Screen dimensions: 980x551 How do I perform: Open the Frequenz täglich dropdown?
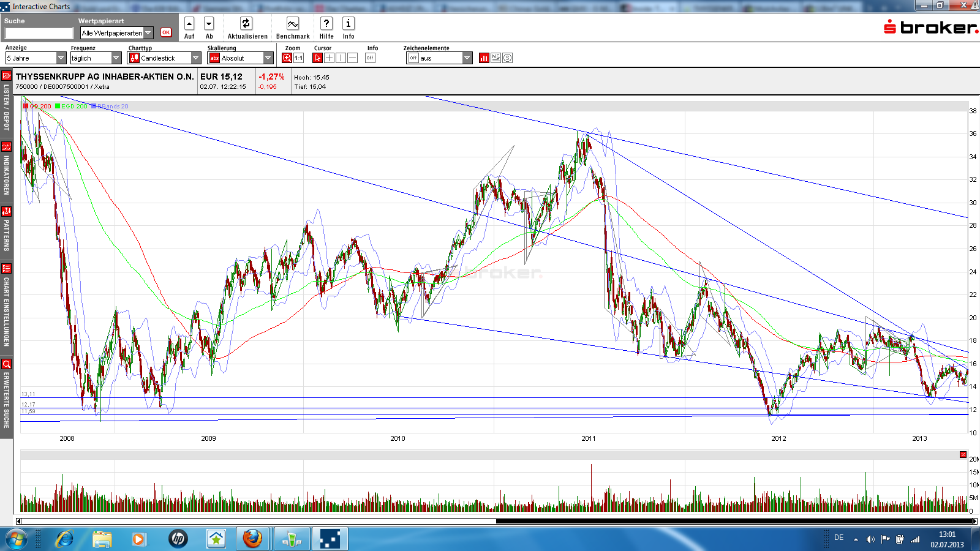[x=96, y=58]
